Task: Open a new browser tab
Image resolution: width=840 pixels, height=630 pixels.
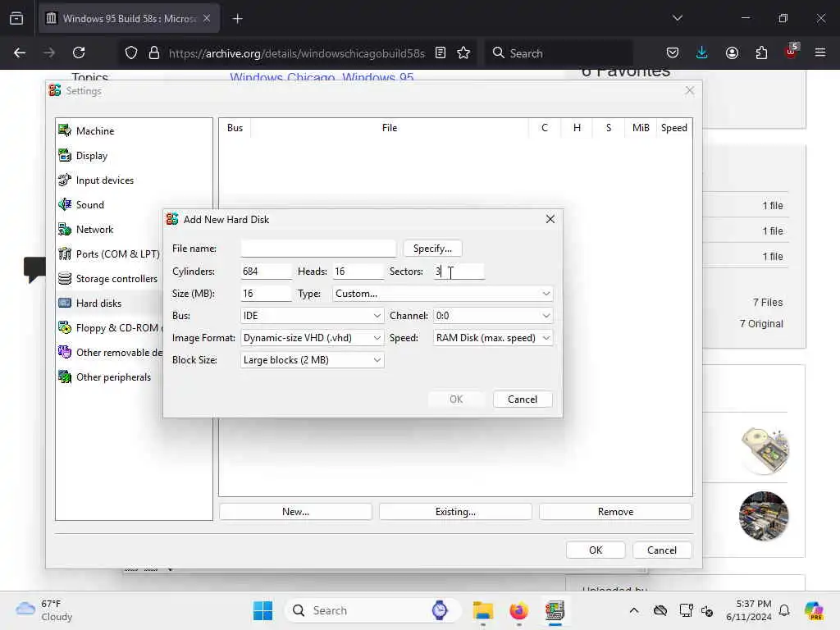Action: click(x=237, y=19)
